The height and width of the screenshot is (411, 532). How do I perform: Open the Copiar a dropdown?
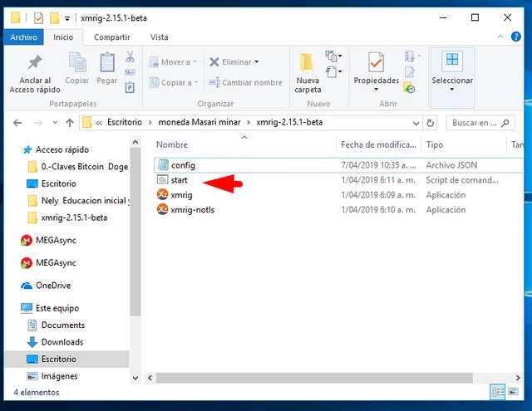(174, 82)
